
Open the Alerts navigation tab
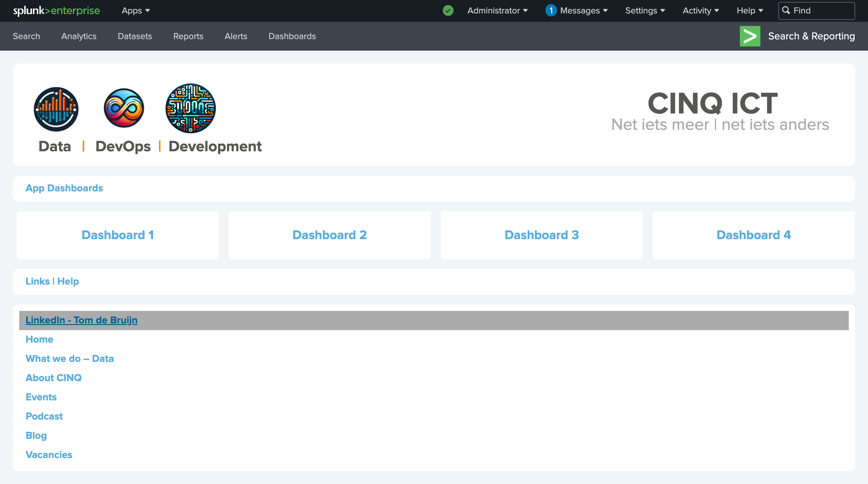[235, 36]
